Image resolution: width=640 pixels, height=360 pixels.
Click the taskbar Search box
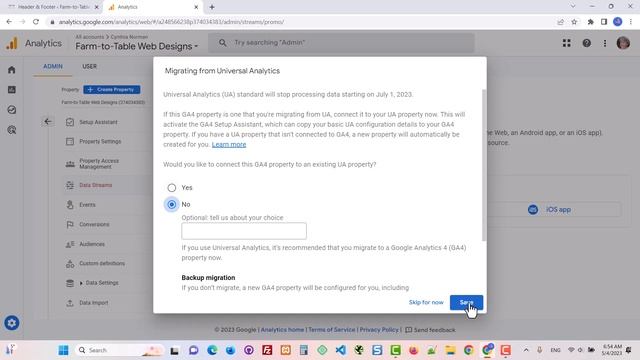click(119, 350)
